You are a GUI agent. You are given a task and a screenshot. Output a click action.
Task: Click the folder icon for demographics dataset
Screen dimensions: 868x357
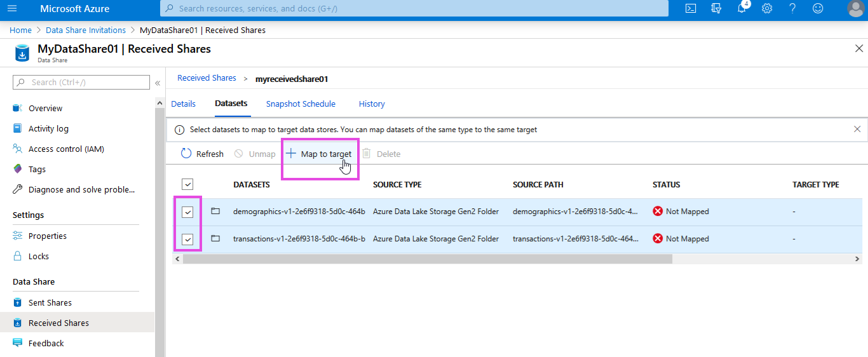tap(215, 211)
